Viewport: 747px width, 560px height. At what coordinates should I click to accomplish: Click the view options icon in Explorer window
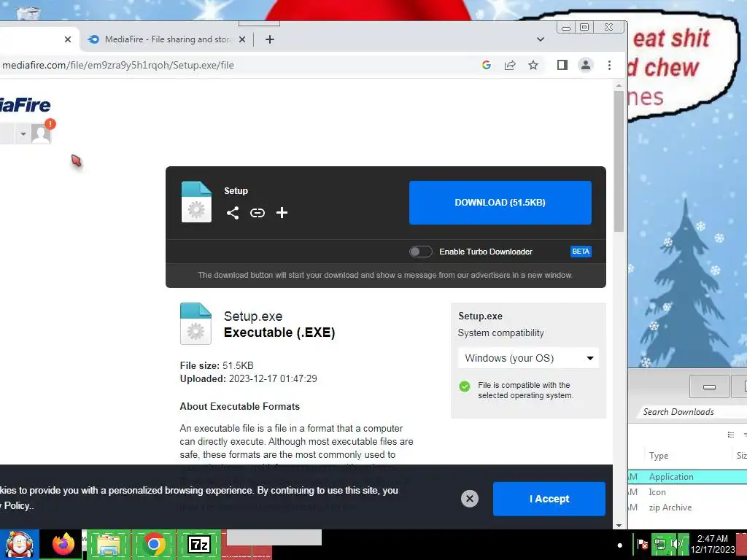(731, 435)
